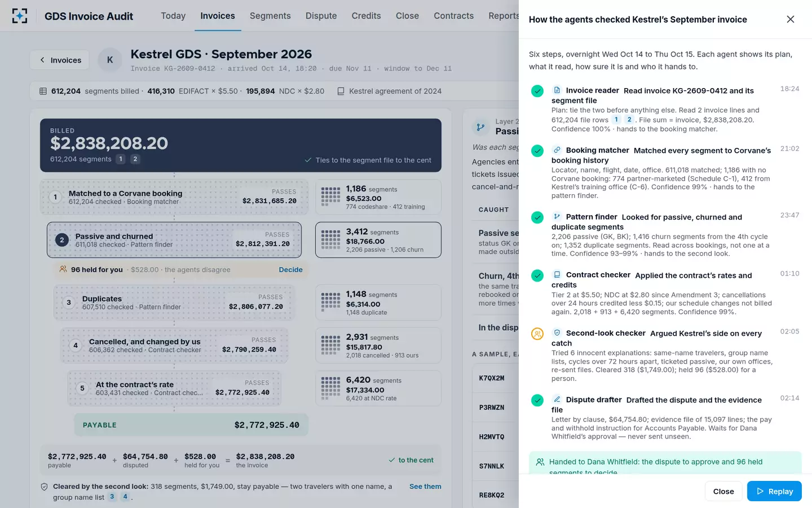The image size is (812, 508).
Task: Click the orange status icon for Second-look checker
Action: coord(537,334)
